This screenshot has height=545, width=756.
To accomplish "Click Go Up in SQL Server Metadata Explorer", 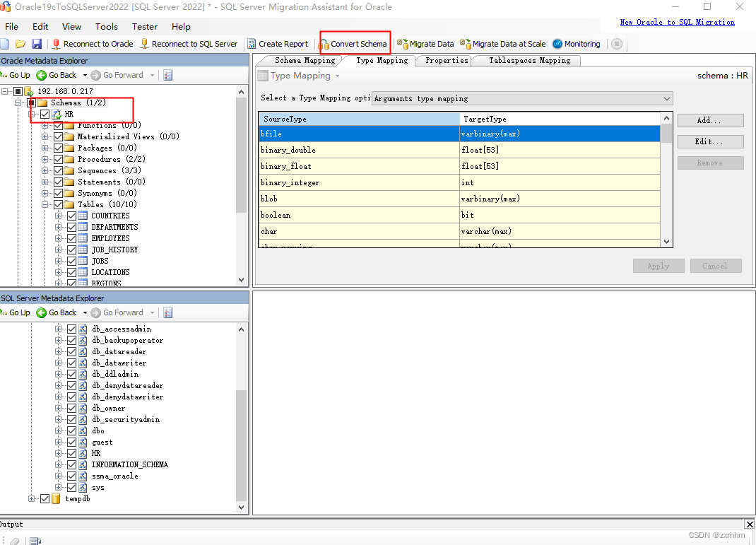I will coord(16,312).
